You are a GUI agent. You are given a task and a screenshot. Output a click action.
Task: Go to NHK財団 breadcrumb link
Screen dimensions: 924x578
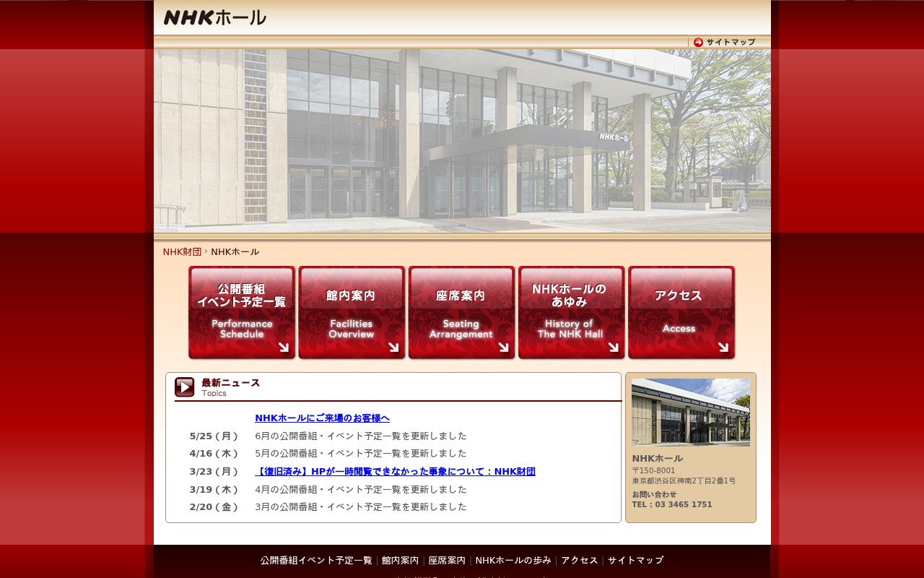tap(182, 252)
